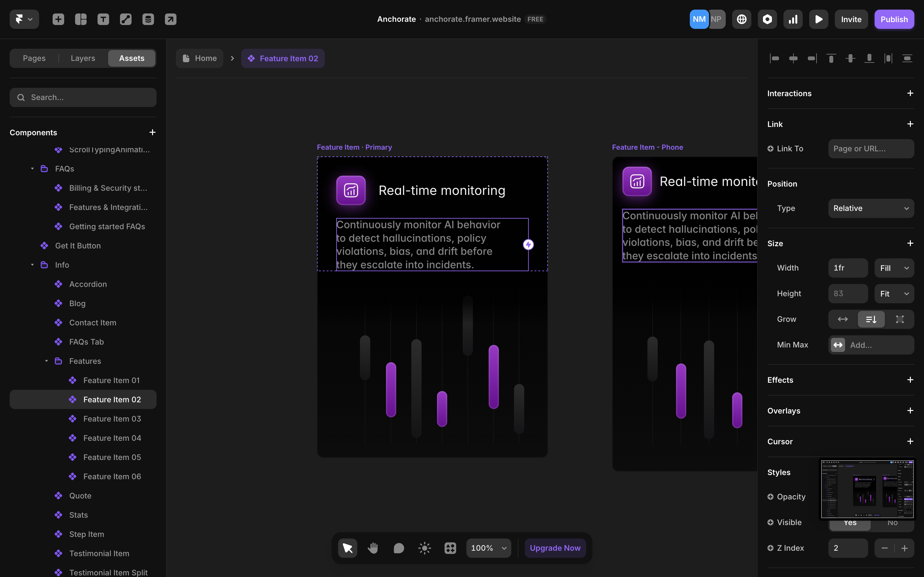This screenshot has width=924, height=577.
Task: Select the Text tool icon
Action: point(103,19)
